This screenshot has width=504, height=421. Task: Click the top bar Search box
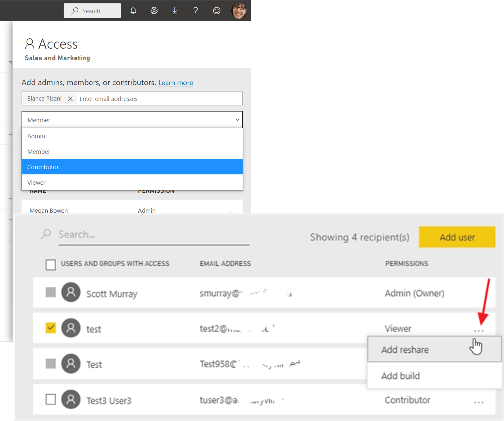click(92, 11)
